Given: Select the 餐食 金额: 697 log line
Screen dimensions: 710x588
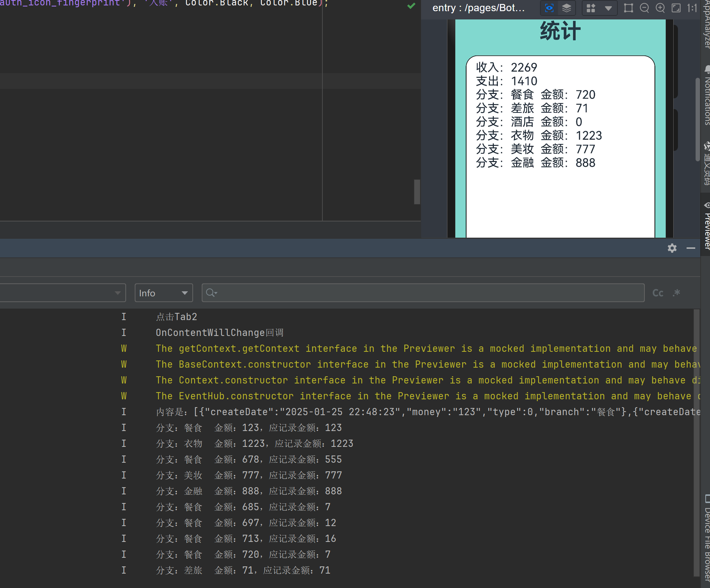Looking at the screenshot, I should (246, 523).
